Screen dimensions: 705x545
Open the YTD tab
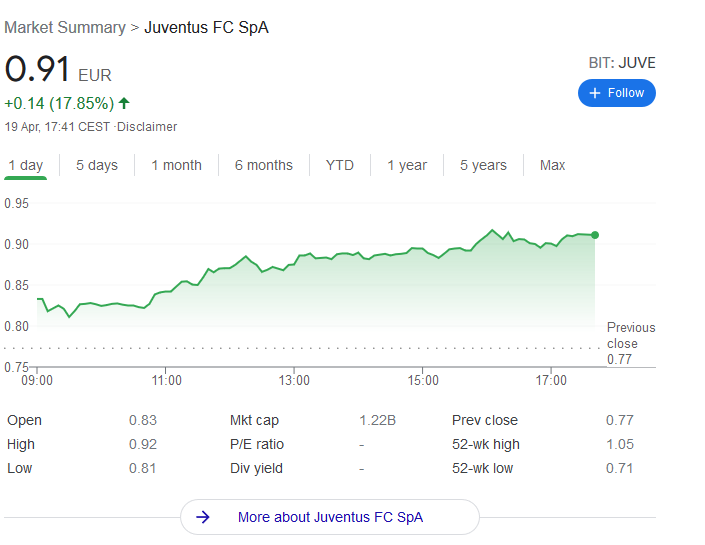(x=339, y=165)
